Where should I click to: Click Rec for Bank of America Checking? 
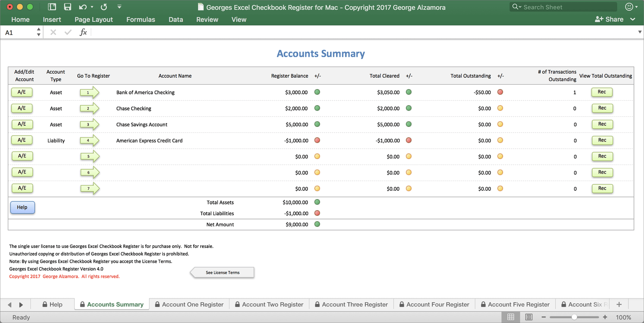(x=602, y=92)
